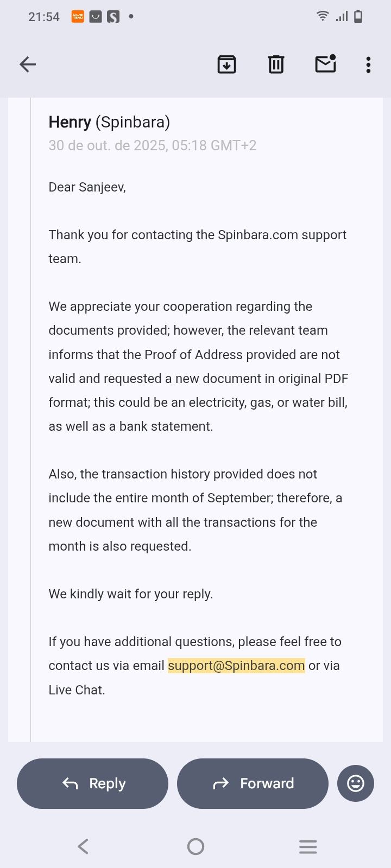Tap the email date 30 de out. de 2025

pos(152,145)
